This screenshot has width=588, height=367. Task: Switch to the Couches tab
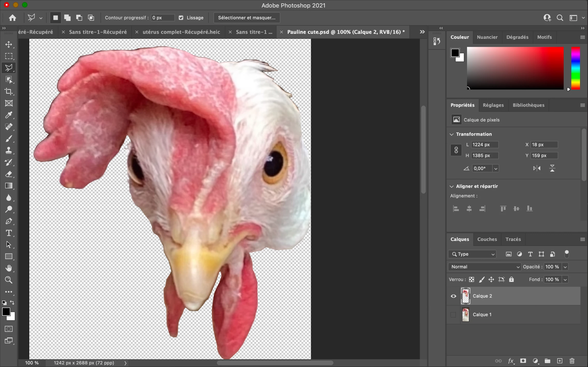tap(487, 239)
